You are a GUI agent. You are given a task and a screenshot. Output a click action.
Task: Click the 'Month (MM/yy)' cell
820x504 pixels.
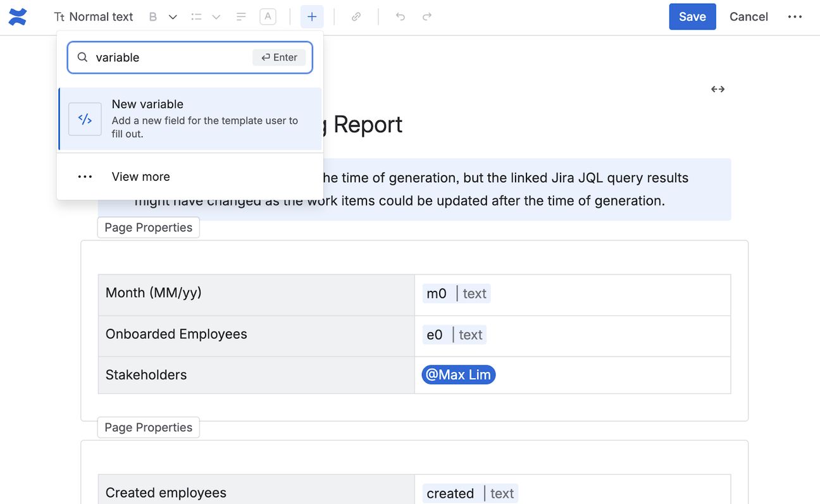click(x=256, y=295)
